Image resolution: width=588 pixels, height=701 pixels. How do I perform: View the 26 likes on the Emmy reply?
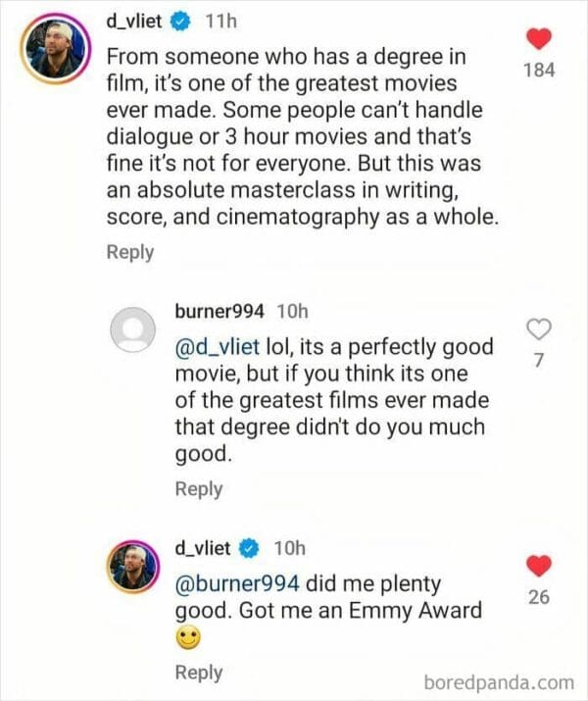pyautogui.click(x=539, y=597)
